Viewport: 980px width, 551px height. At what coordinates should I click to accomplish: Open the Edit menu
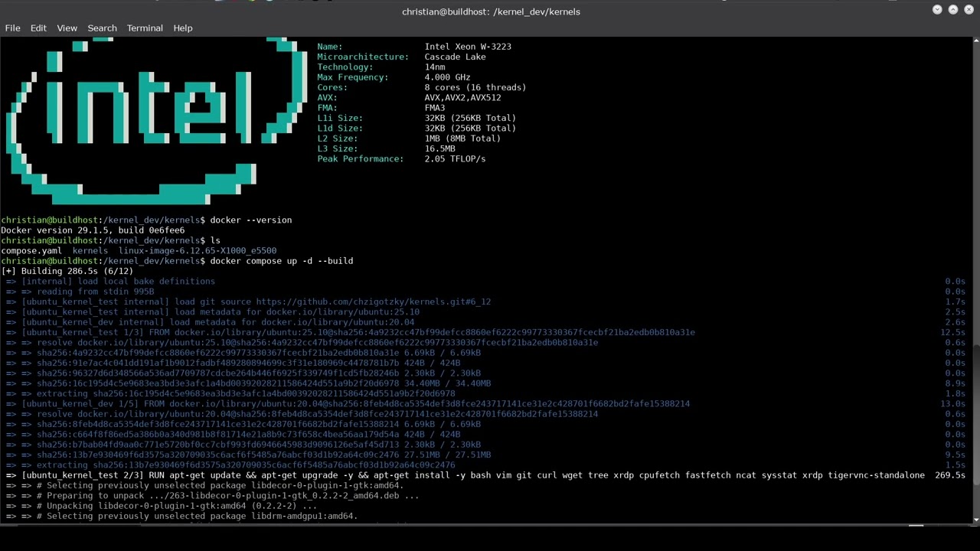tap(38, 28)
